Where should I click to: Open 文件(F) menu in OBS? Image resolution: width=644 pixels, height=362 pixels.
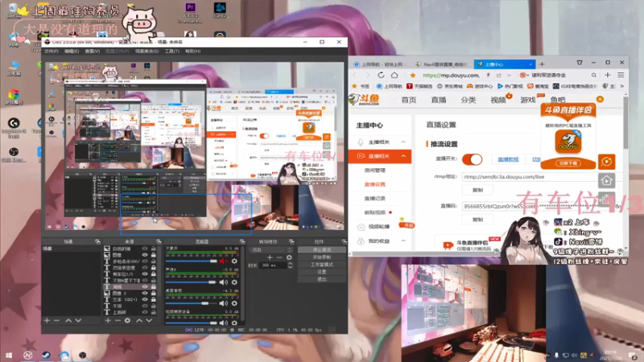point(52,51)
